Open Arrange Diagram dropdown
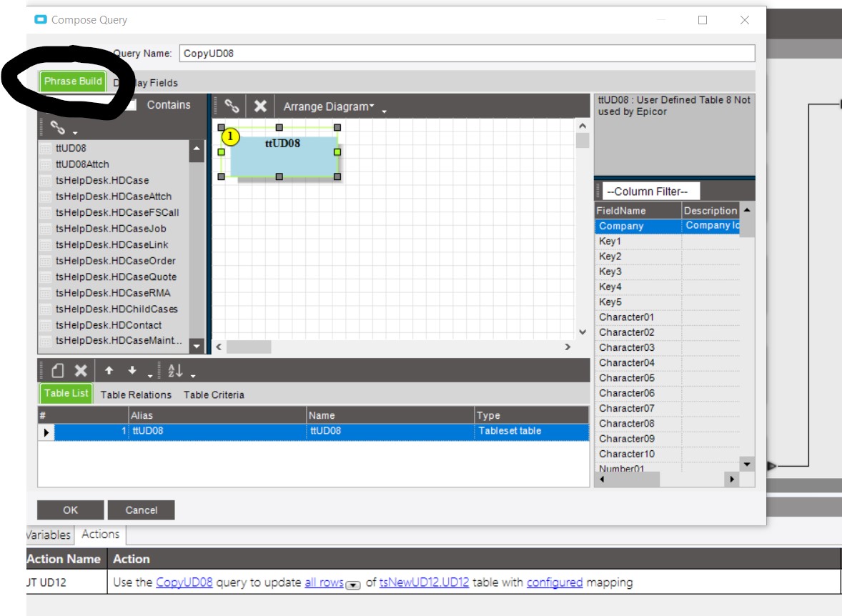The width and height of the screenshot is (842, 616). tap(329, 106)
